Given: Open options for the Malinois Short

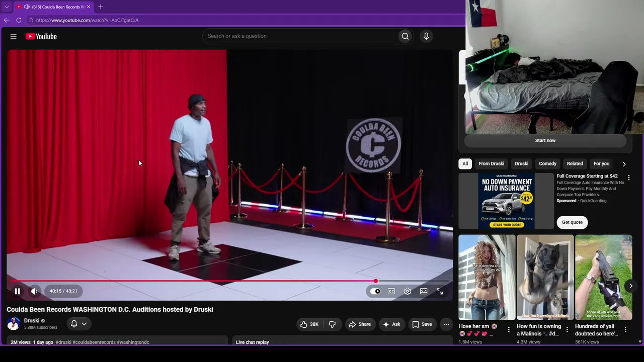Looking at the screenshot, I should (x=567, y=330).
